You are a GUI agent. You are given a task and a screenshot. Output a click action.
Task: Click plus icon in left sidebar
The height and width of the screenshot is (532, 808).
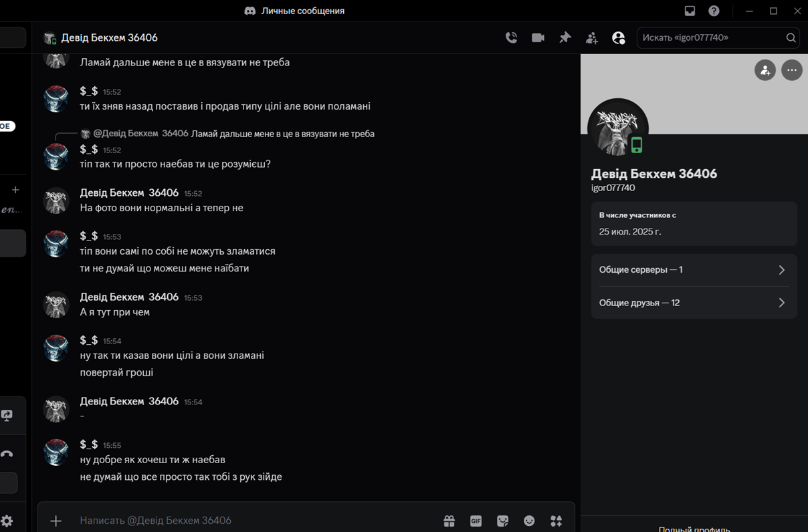[15, 190]
